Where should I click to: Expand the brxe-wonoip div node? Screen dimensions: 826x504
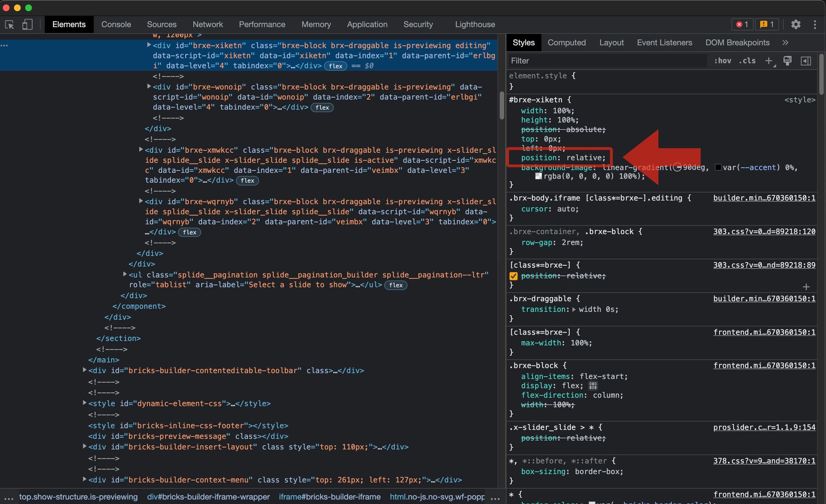[149, 86]
